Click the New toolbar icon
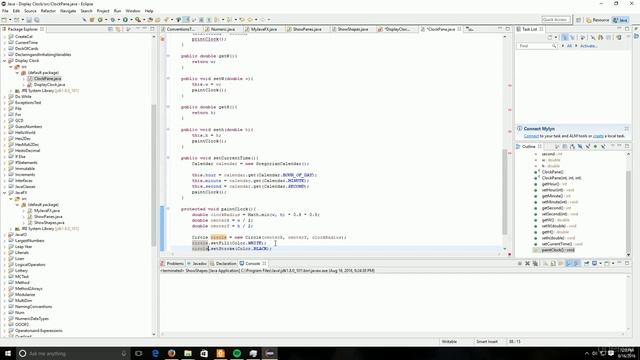Image resolution: width=640 pixels, height=360 pixels. click(4, 20)
